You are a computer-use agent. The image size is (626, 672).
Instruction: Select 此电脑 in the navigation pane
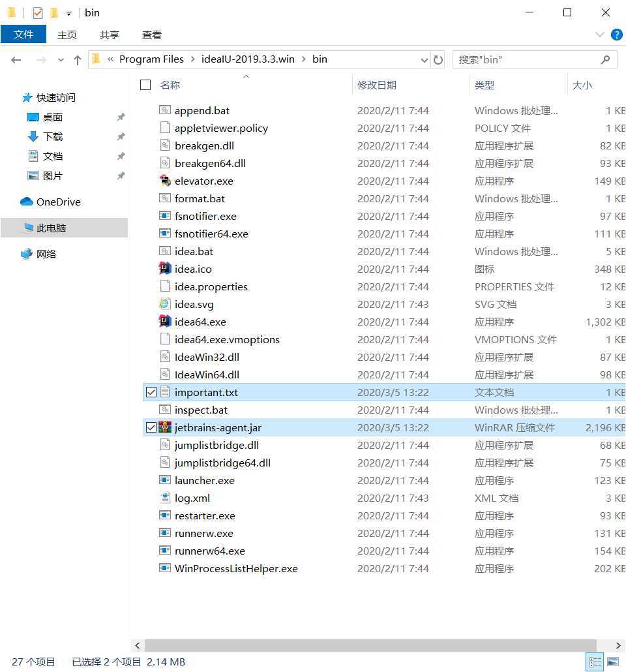click(x=65, y=228)
